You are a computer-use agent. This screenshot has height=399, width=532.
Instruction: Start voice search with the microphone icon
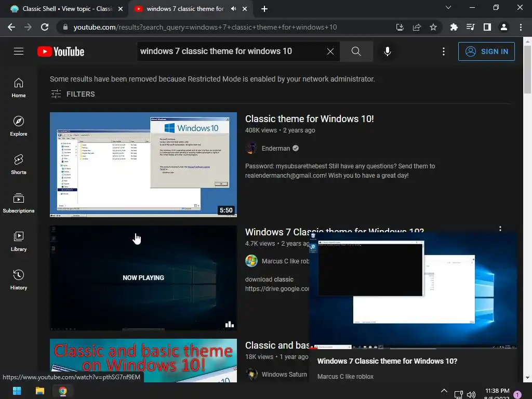click(x=388, y=51)
